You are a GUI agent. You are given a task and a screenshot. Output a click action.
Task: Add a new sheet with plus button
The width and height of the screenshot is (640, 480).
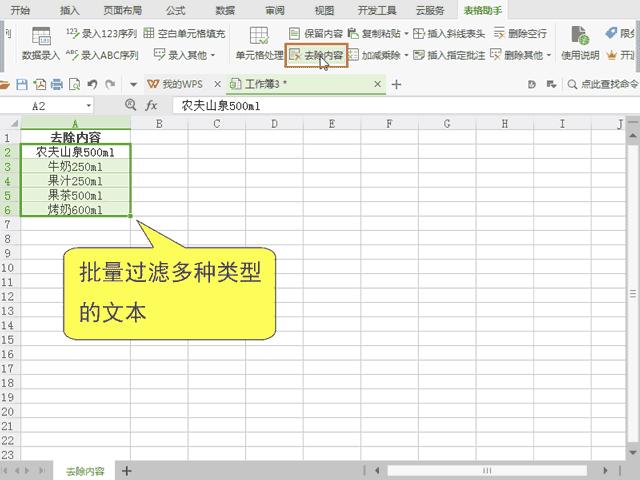[127, 471]
